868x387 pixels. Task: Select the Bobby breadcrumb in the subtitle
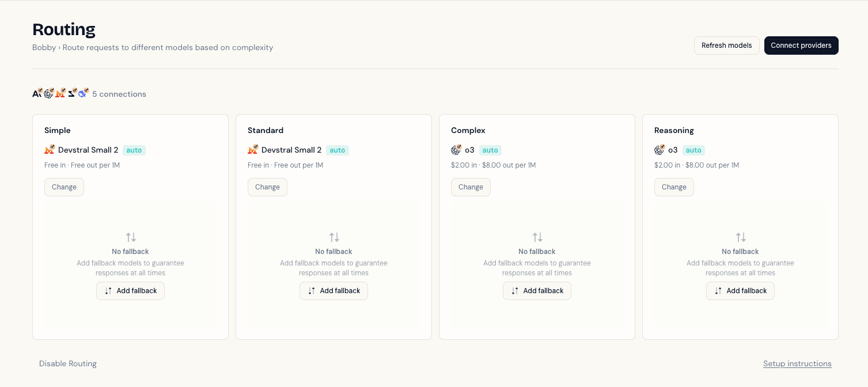[44, 47]
